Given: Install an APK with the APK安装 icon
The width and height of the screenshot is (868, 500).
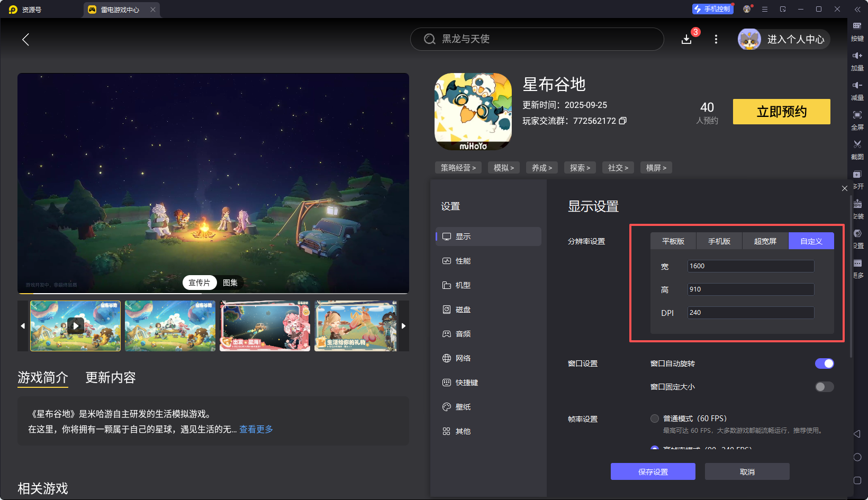Looking at the screenshot, I should tap(857, 203).
